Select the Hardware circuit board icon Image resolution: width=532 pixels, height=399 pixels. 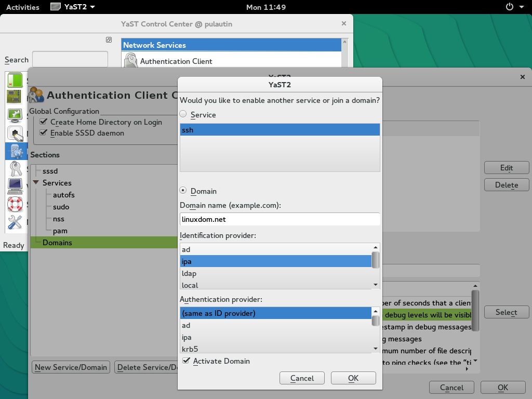14,97
